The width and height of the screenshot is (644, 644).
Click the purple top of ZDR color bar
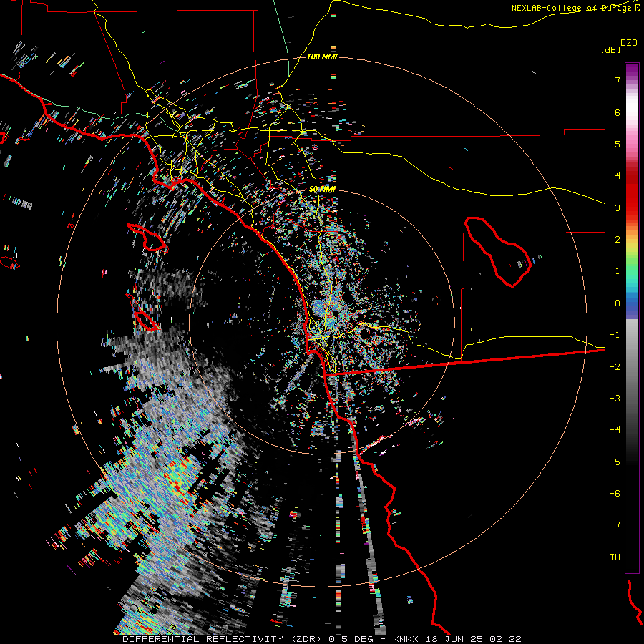632,71
